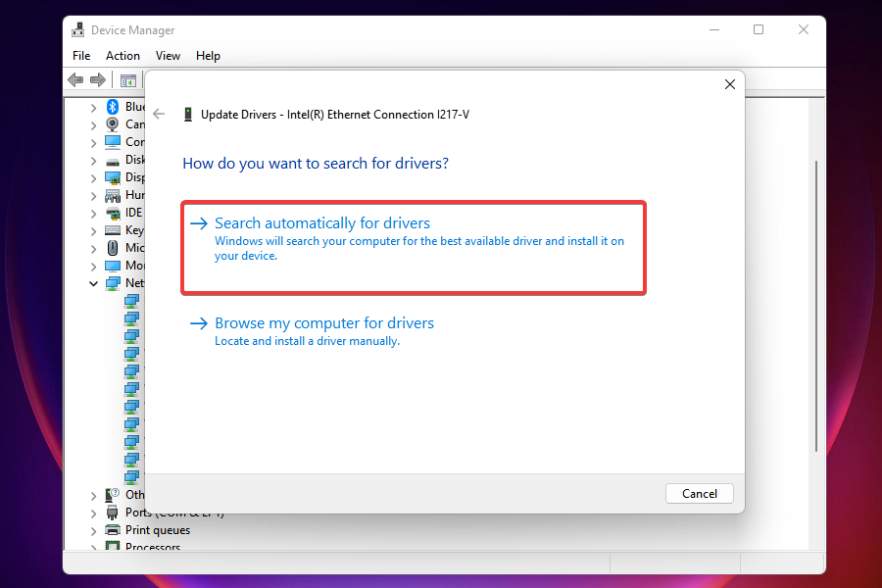The width and height of the screenshot is (882, 588).
Task: Click Search automatically for drivers option
Action: tap(414, 248)
